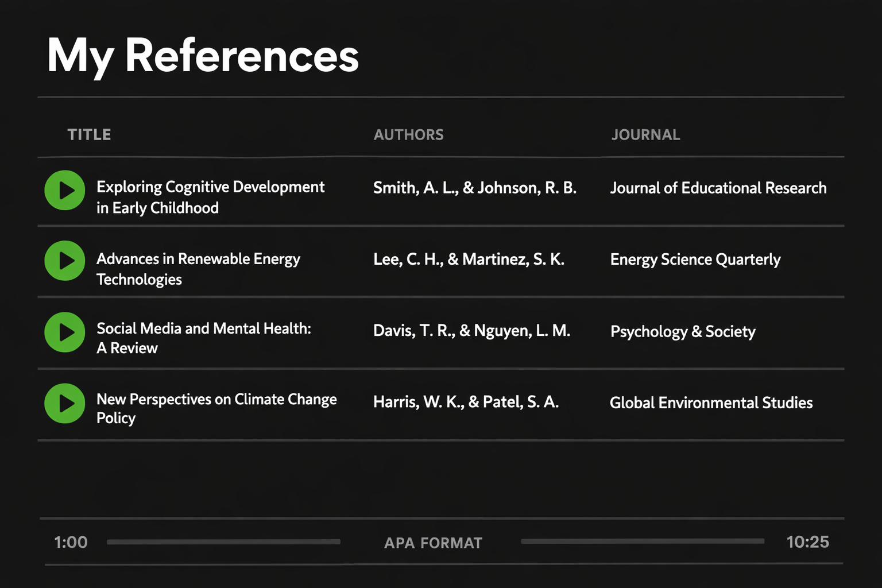Click the total time 10:25
The image size is (882, 588).
[808, 541]
